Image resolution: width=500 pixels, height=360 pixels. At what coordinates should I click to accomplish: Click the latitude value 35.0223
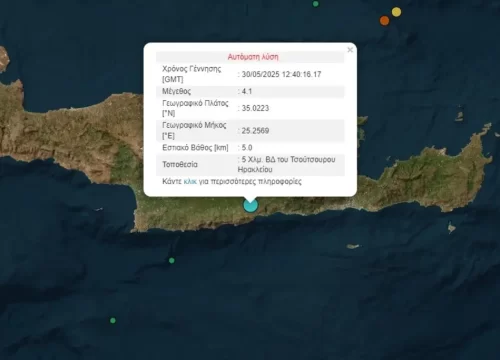point(255,108)
